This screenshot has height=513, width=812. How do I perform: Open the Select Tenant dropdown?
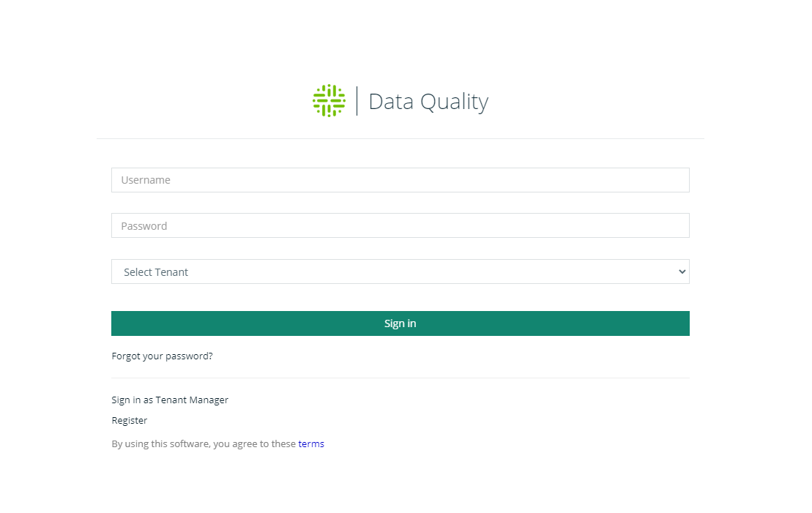click(x=401, y=272)
